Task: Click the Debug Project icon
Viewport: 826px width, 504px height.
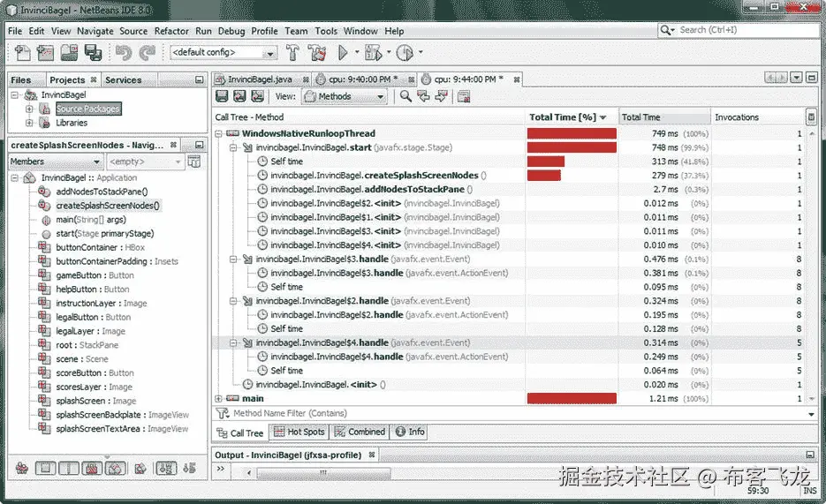Action: (x=373, y=53)
